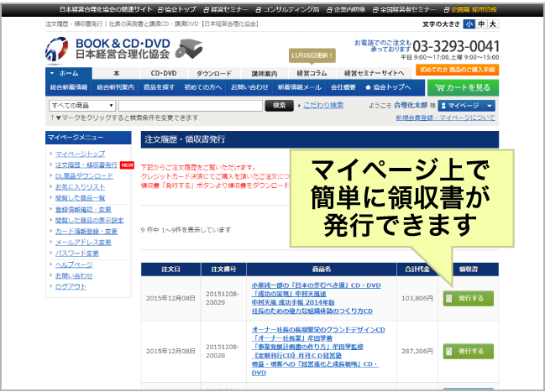This screenshot has height=392, width=545.
Task: Click the cart icon button カートを見る
Action: click(x=462, y=87)
